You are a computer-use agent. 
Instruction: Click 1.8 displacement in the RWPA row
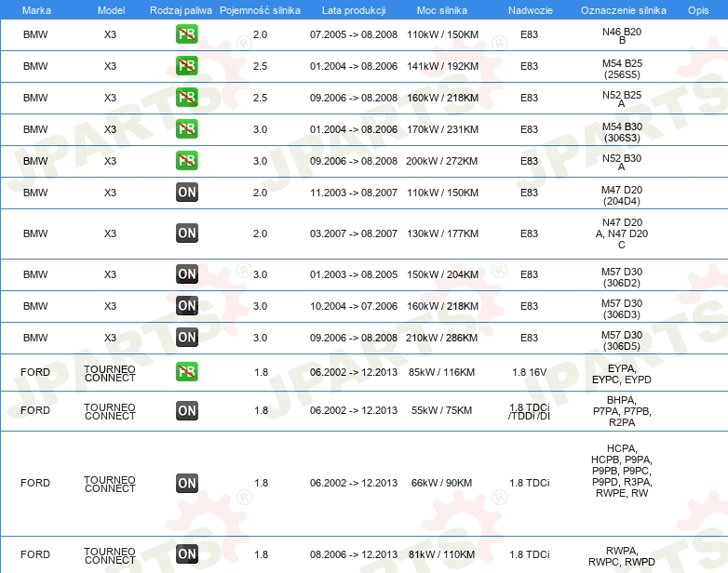(261, 554)
